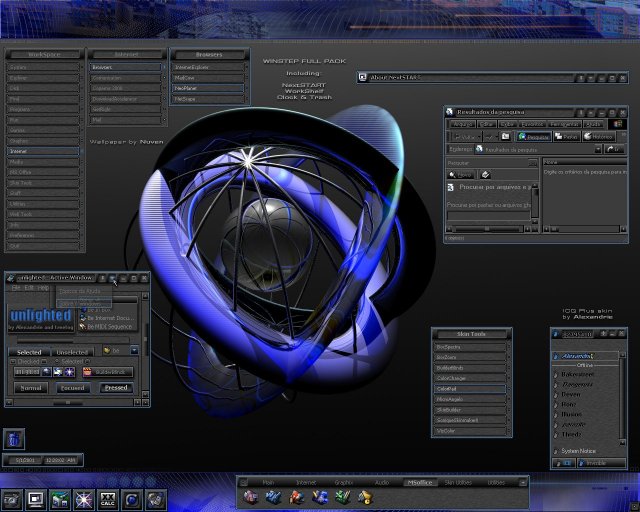Select the Internet tab in the shelf

pyautogui.click(x=305, y=482)
